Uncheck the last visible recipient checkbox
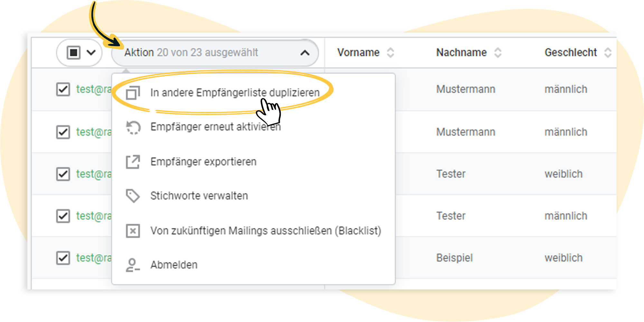The image size is (644, 322). 63,258
